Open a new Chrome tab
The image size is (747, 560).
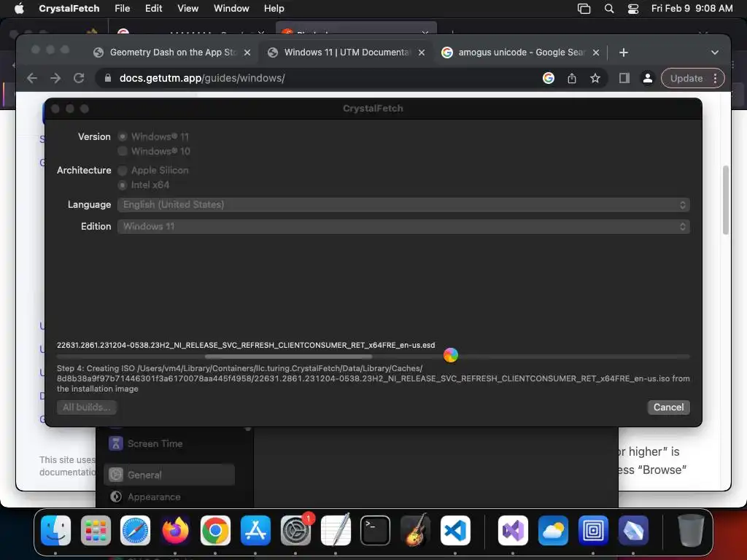click(623, 52)
